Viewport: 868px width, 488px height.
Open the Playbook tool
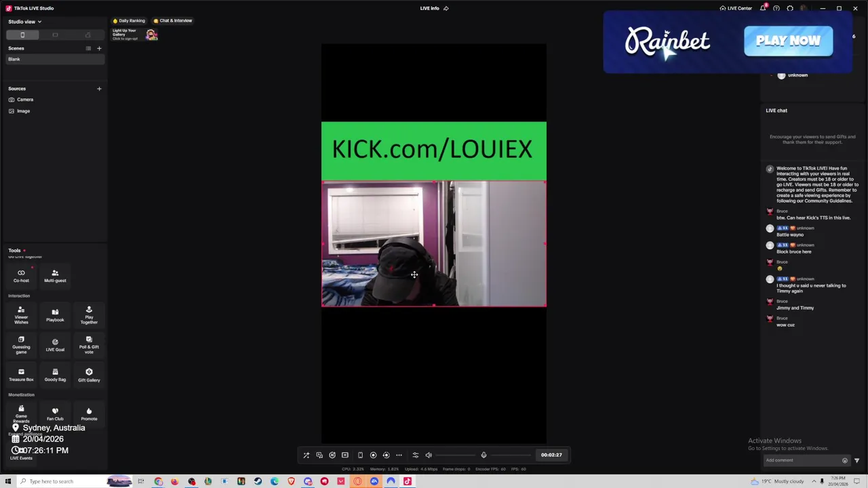coord(55,315)
